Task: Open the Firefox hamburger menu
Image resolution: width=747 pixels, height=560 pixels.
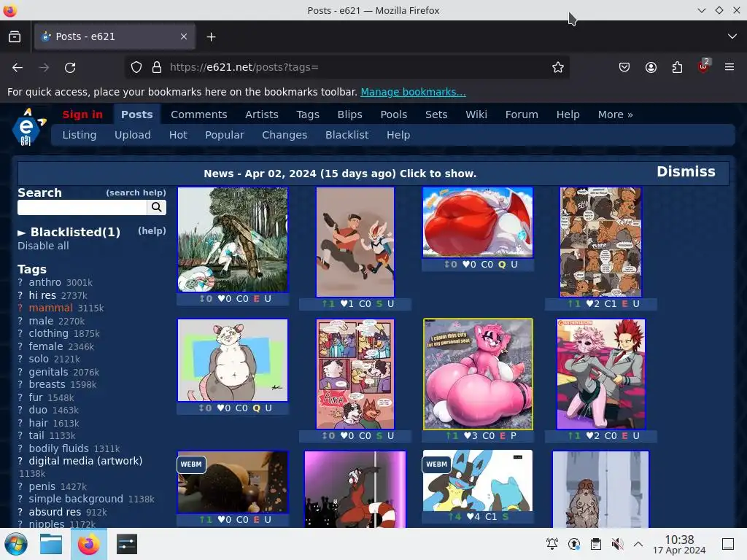Action: pyautogui.click(x=729, y=67)
